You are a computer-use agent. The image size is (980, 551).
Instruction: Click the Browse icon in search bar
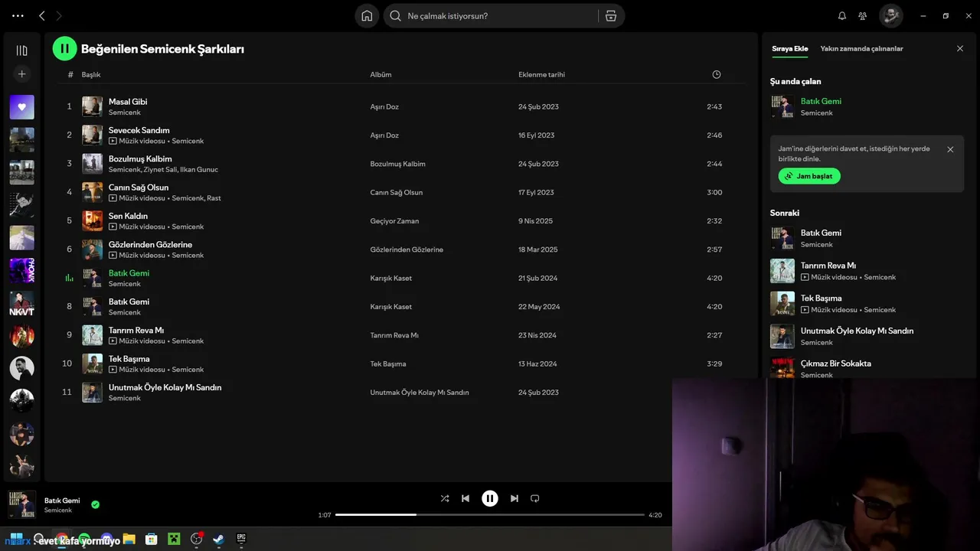(x=610, y=15)
